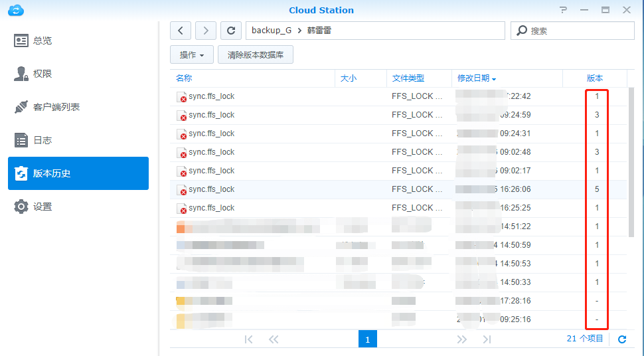Go back with the left arrow button

pyautogui.click(x=181, y=31)
